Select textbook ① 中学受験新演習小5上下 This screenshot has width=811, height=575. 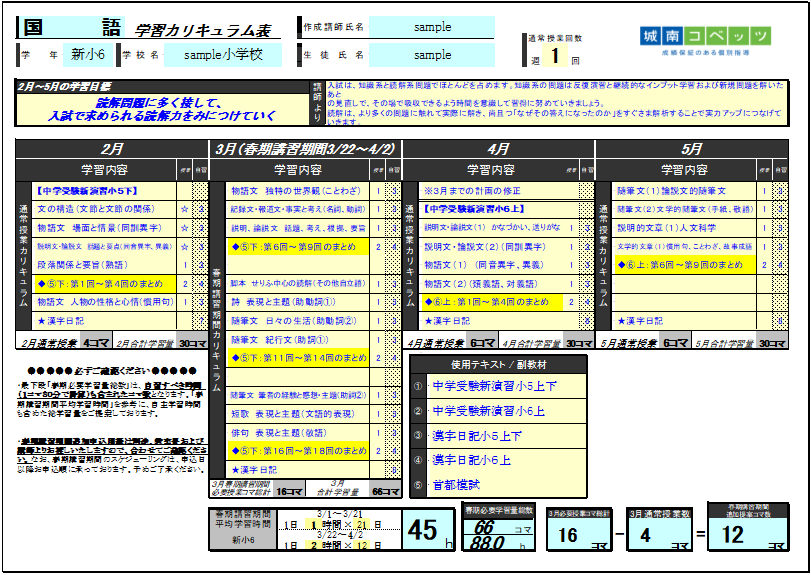click(x=495, y=385)
